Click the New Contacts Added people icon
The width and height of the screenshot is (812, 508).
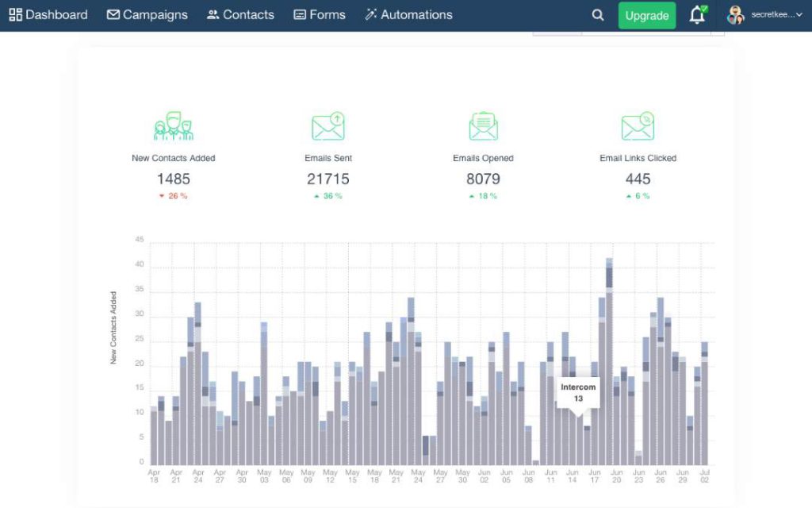[174, 126]
